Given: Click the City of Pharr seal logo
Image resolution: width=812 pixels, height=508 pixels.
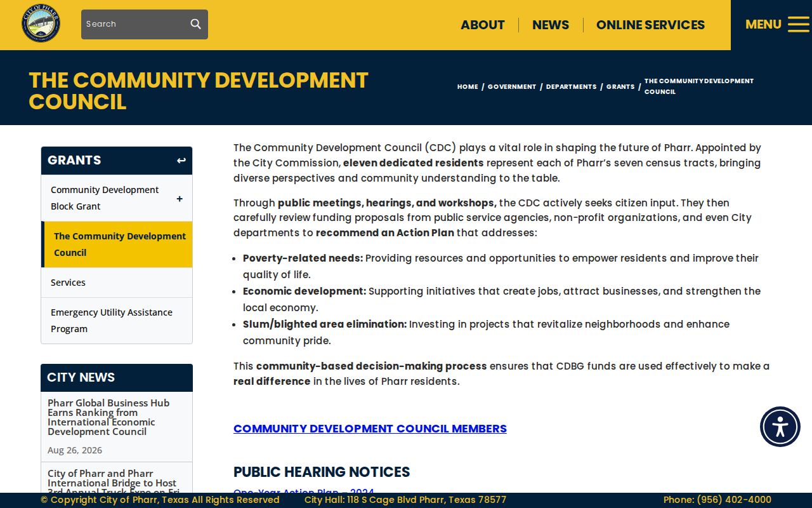Looking at the screenshot, I should click(x=41, y=23).
